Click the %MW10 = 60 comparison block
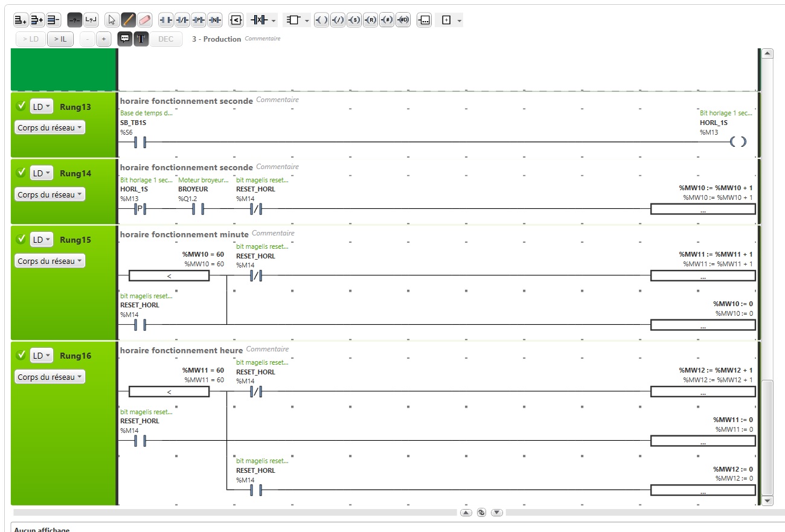 [169, 276]
